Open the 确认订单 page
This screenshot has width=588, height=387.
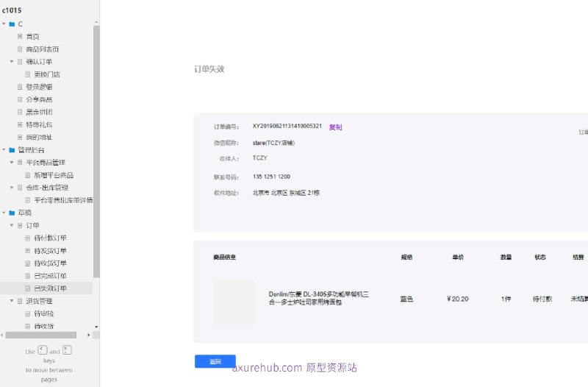pos(39,62)
